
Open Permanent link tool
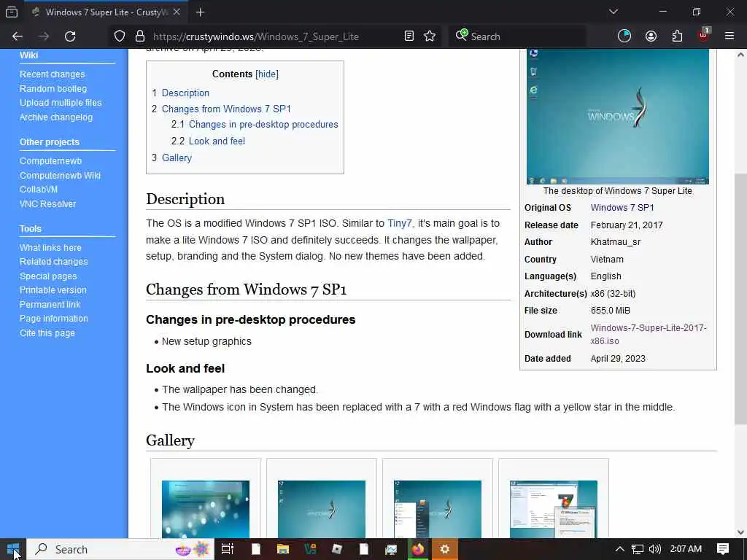[50, 304]
